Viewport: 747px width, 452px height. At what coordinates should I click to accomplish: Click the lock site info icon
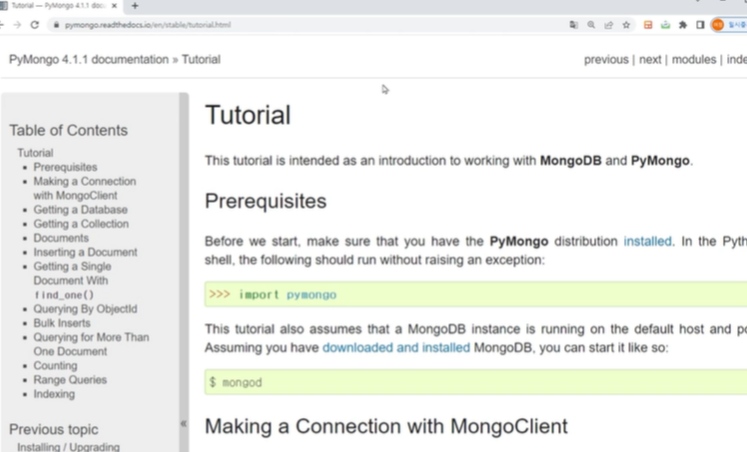56,25
